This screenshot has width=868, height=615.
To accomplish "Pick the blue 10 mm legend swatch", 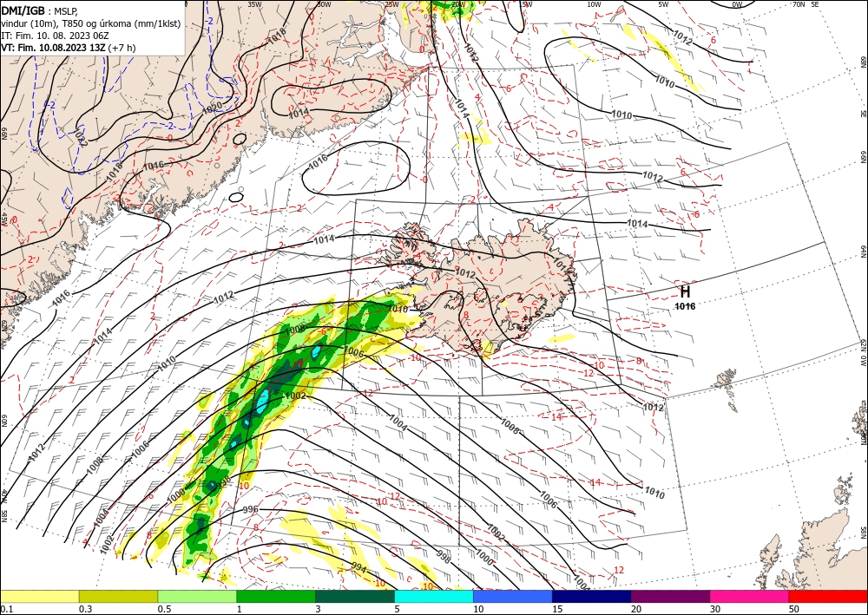I will [513, 596].
